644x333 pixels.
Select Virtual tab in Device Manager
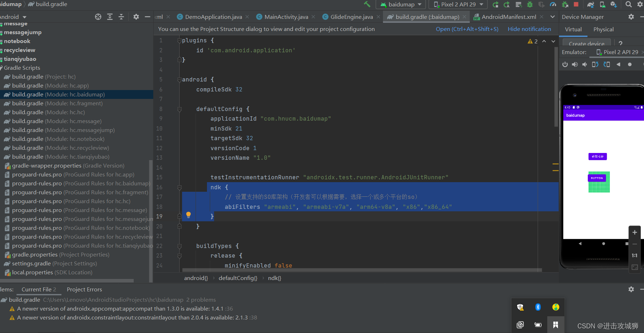pyautogui.click(x=573, y=29)
